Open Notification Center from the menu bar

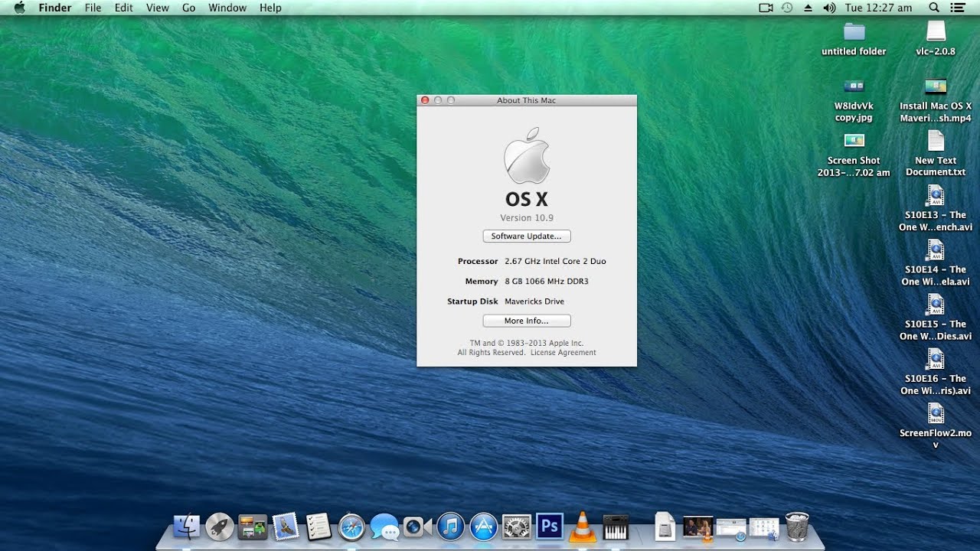coord(958,8)
